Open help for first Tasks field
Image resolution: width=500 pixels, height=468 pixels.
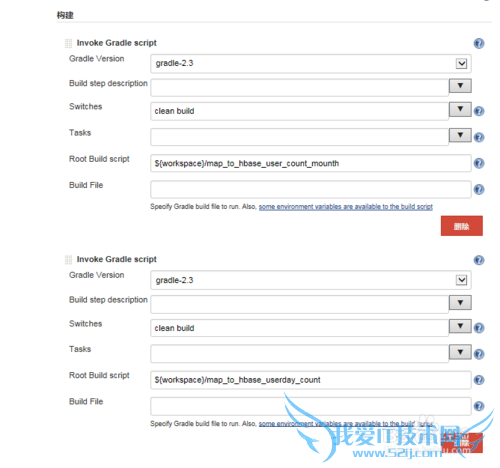pos(479,137)
